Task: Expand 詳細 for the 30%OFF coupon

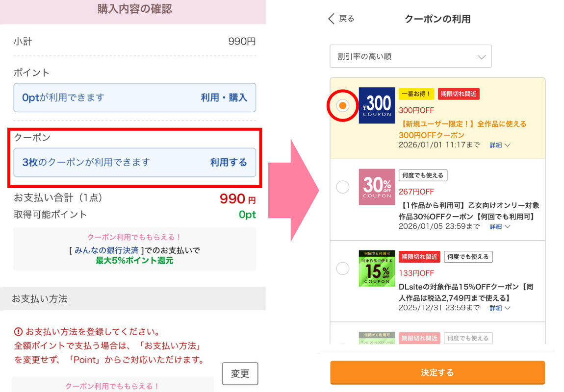Action: (500, 226)
